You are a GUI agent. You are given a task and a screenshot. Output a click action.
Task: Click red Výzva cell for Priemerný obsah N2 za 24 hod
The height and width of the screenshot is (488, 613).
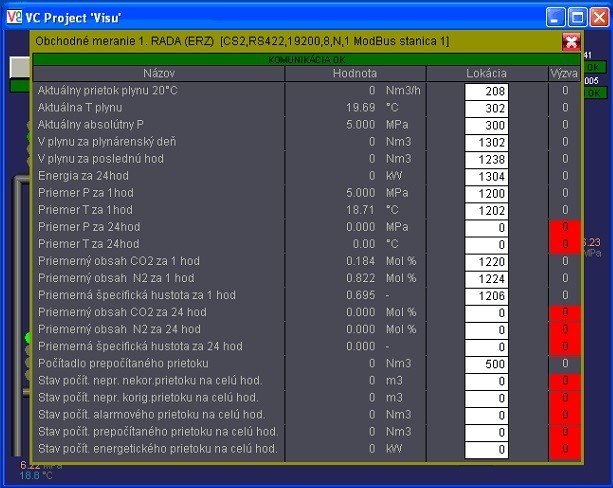(565, 329)
